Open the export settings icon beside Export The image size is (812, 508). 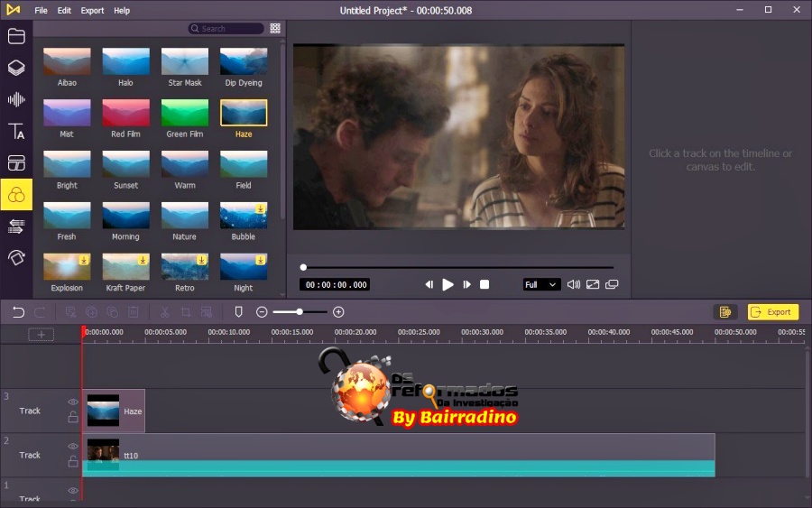pyautogui.click(x=725, y=312)
